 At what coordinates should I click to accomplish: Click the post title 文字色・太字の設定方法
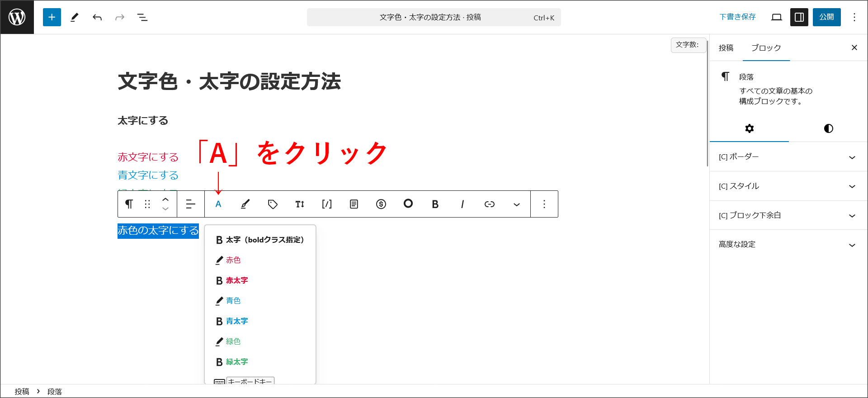(229, 82)
